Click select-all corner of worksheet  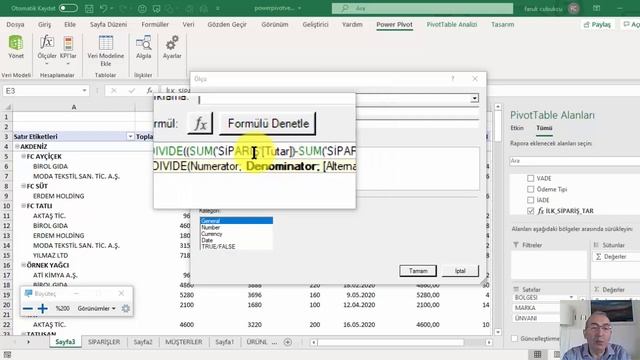(7, 107)
